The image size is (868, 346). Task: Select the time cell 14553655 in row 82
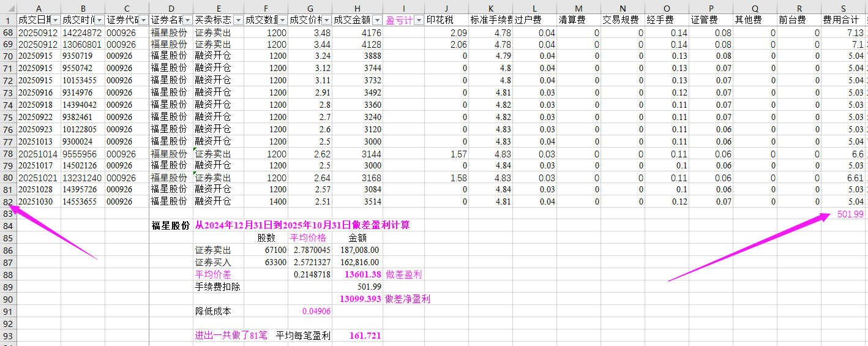83,201
